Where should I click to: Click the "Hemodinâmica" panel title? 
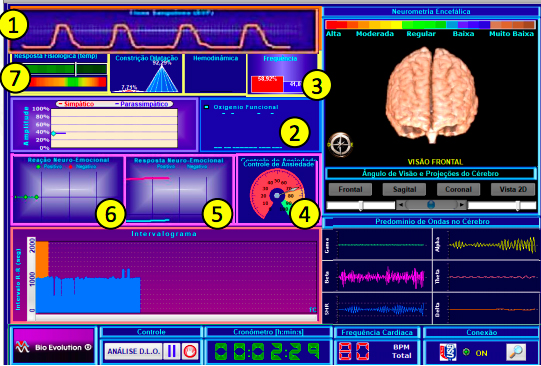[216, 58]
